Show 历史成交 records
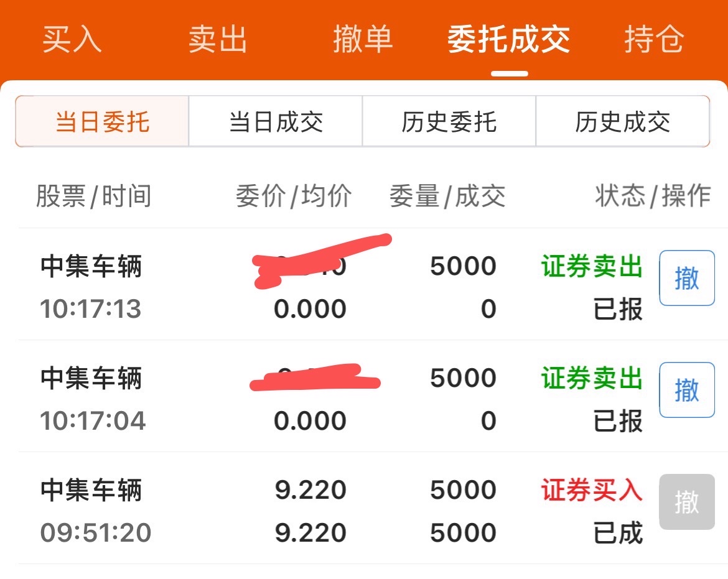728x579 pixels. point(623,121)
